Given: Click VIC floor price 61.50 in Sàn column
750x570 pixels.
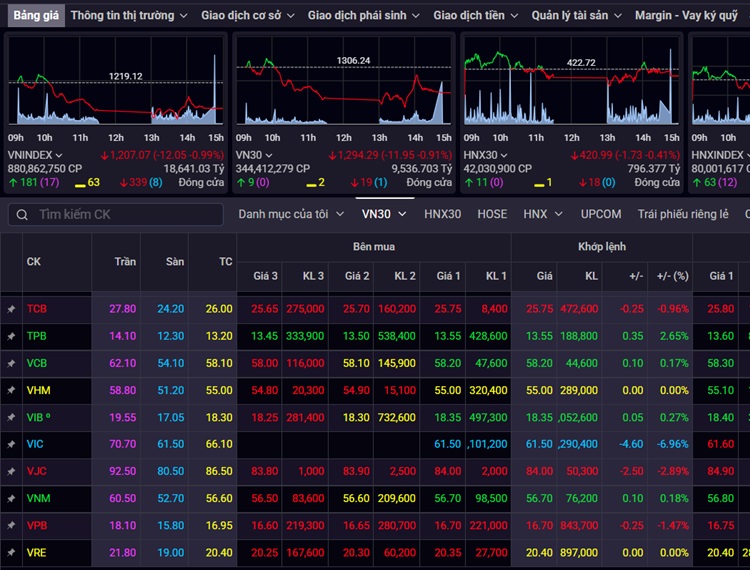Looking at the screenshot, I should tap(171, 444).
